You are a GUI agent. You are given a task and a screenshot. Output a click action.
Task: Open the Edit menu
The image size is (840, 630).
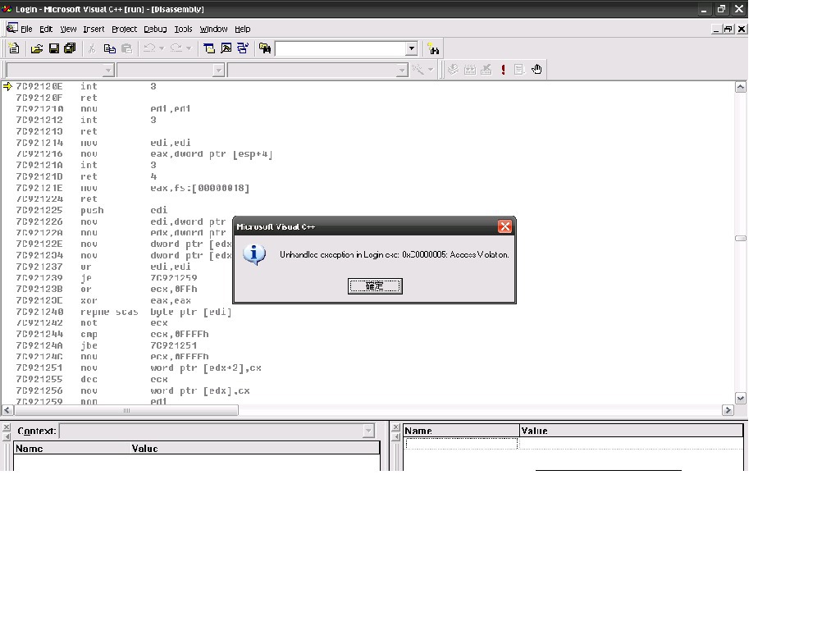[46, 29]
